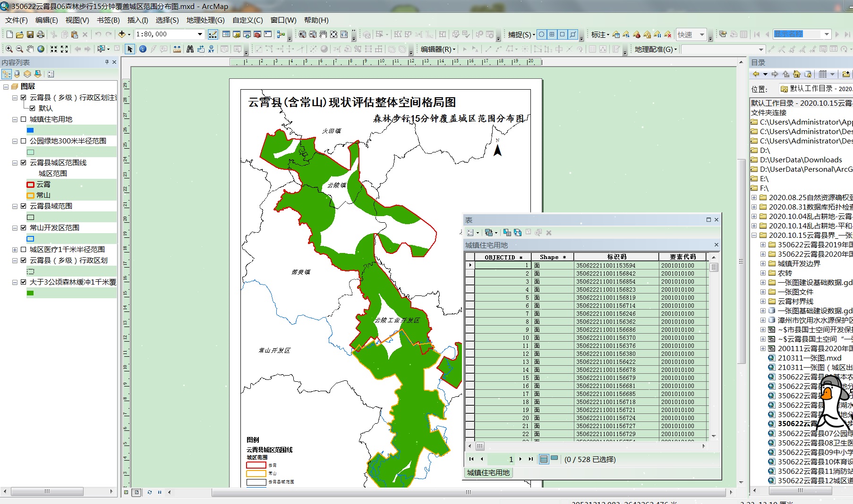This screenshot has width=853, height=504.
Task: Toggle visibility of 城镇住宅用地 layer
Action: coord(23,119)
